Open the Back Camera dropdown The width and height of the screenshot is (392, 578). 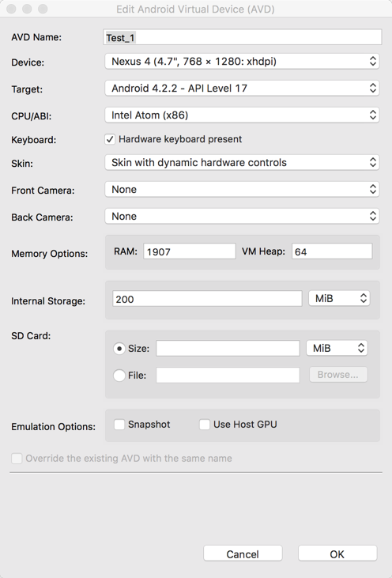click(x=242, y=217)
